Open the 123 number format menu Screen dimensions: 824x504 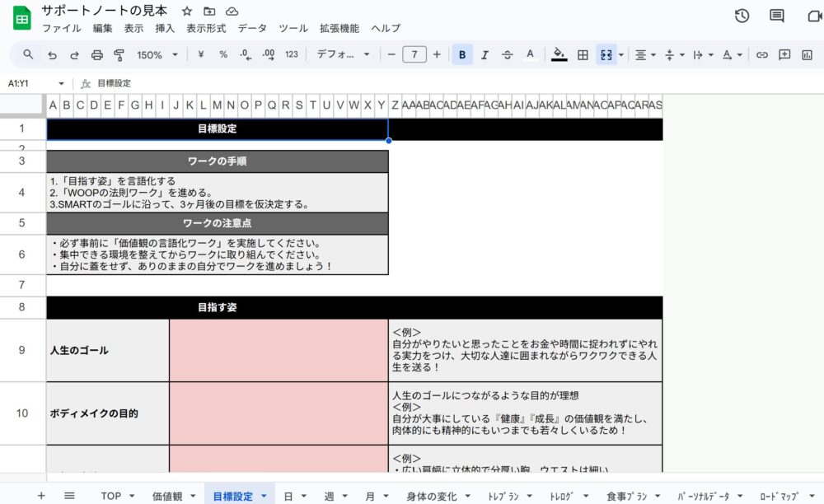[x=291, y=54]
